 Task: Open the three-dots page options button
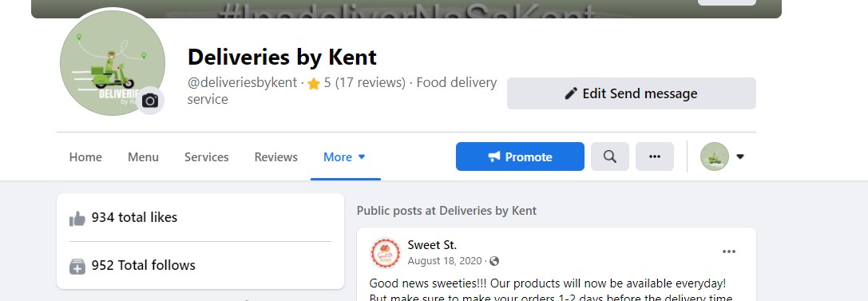coord(654,156)
